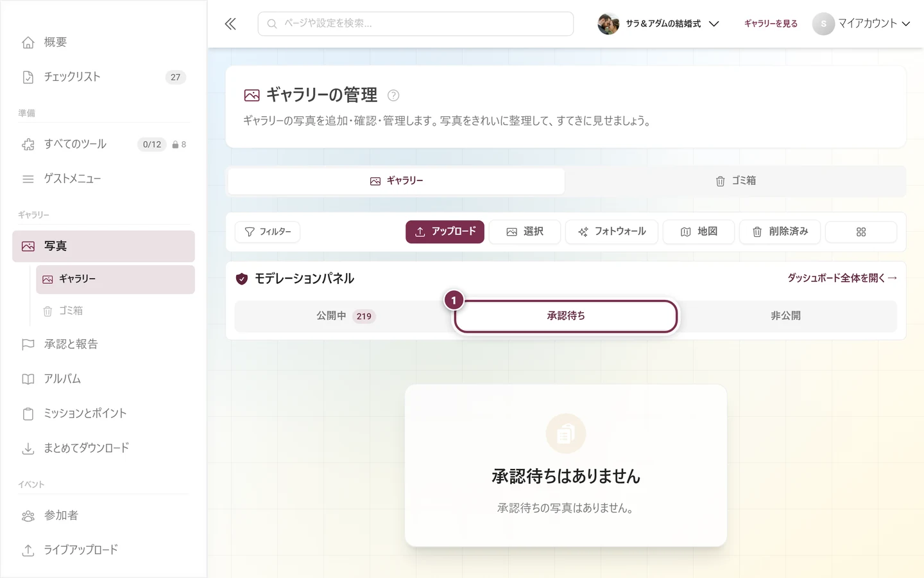Click the page and settings search field

point(415,24)
